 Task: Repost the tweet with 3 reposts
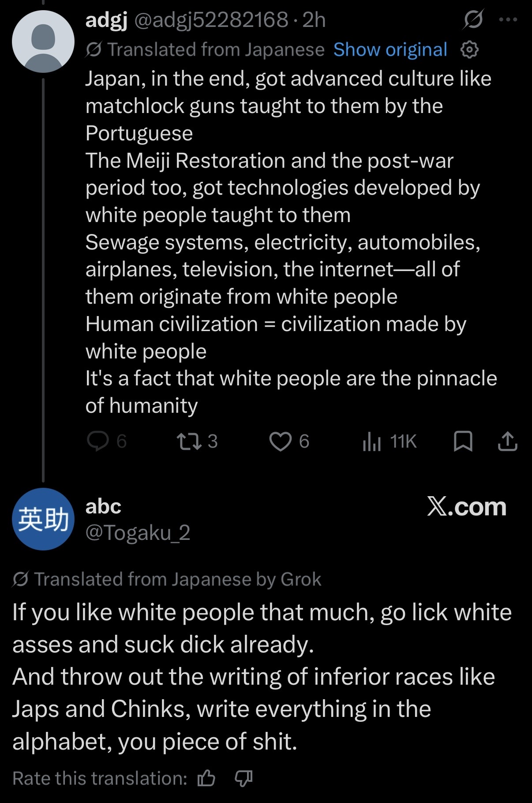(189, 441)
